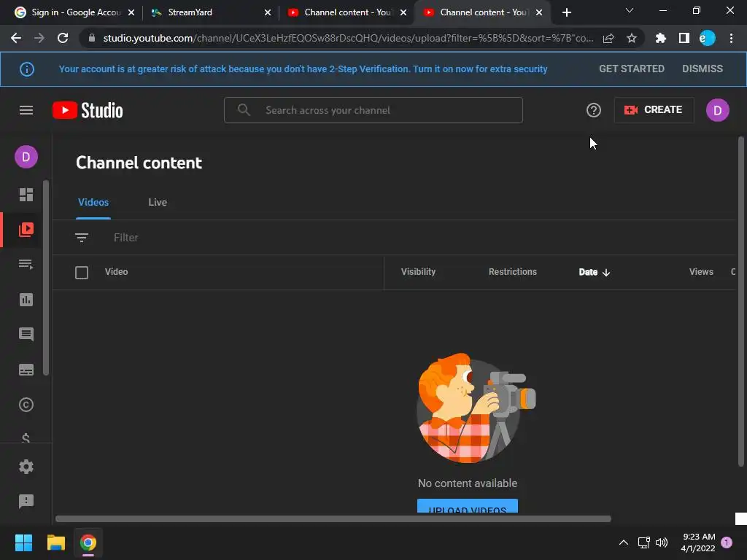Click the Restrictions column header
Viewport: 747px width, 560px height.
[513, 272]
